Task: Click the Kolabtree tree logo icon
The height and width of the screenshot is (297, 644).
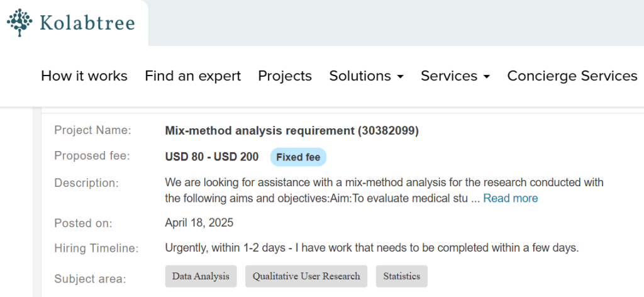Action: (21, 23)
